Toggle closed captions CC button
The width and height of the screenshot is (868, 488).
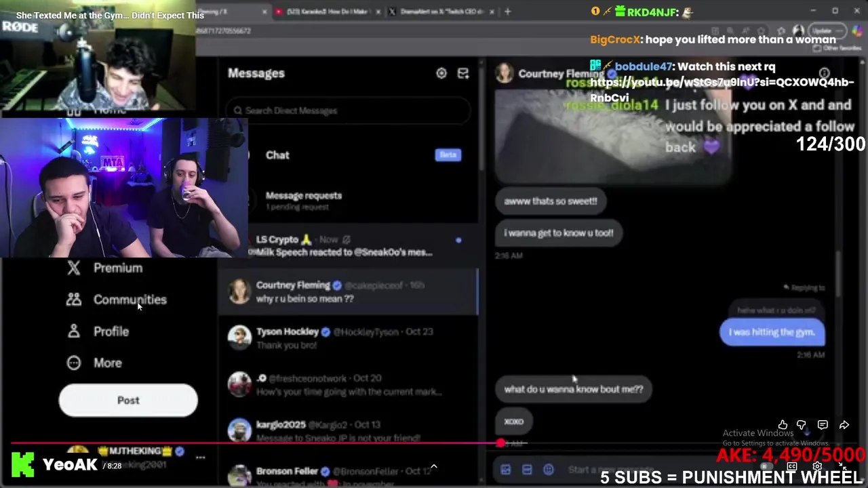[x=791, y=466]
